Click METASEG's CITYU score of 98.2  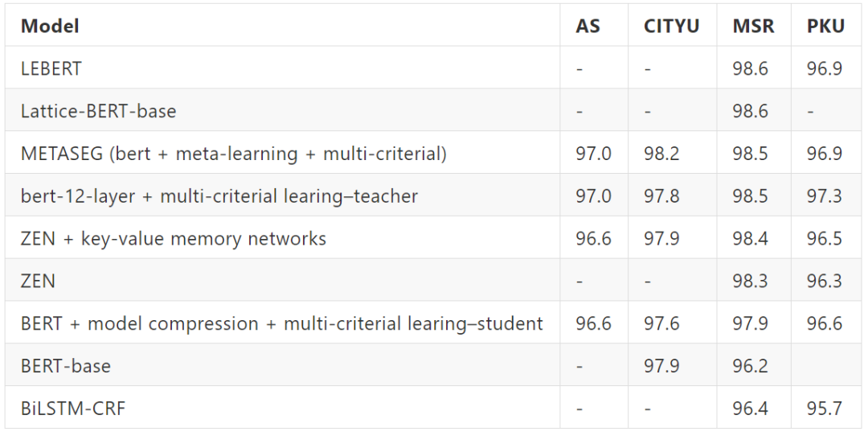coord(661,154)
